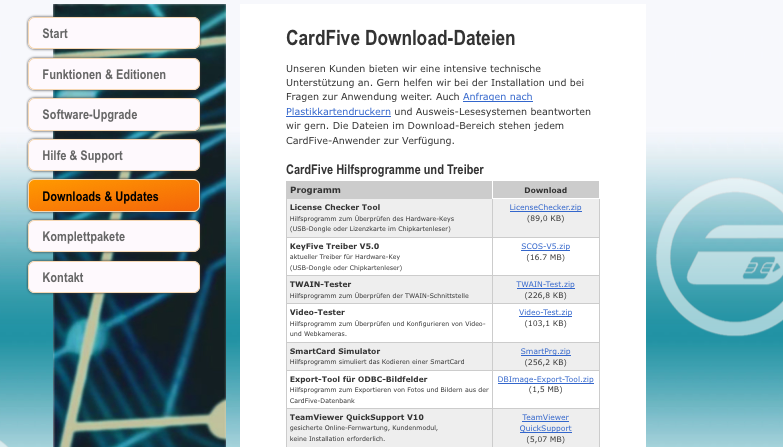Download Video-Test.zip file

click(545, 312)
